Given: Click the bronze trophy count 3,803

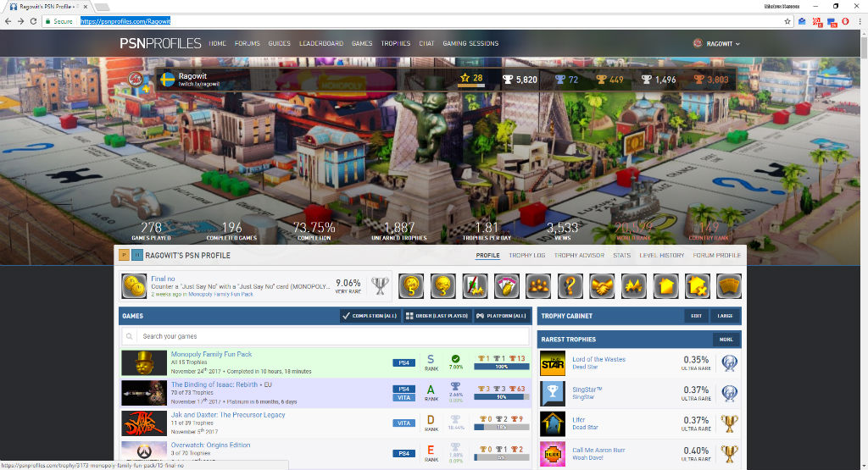Looking at the screenshot, I should tap(711, 80).
